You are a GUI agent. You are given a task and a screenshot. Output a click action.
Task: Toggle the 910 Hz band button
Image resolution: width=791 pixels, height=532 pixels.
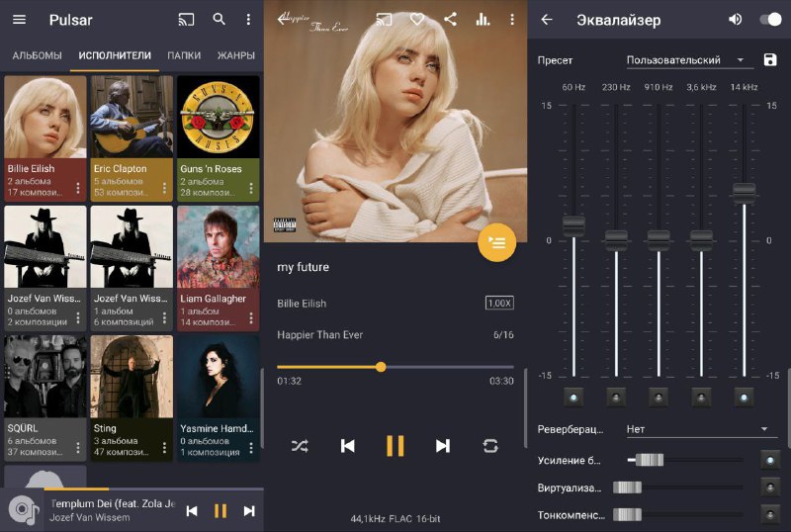pos(659,398)
